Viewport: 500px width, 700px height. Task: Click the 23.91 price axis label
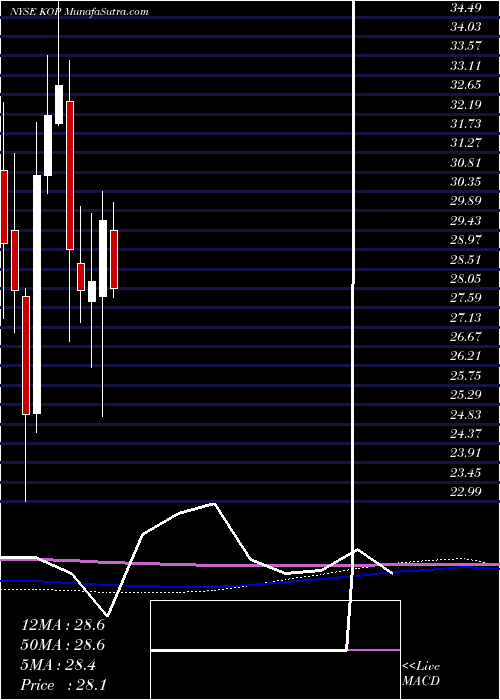click(x=466, y=453)
